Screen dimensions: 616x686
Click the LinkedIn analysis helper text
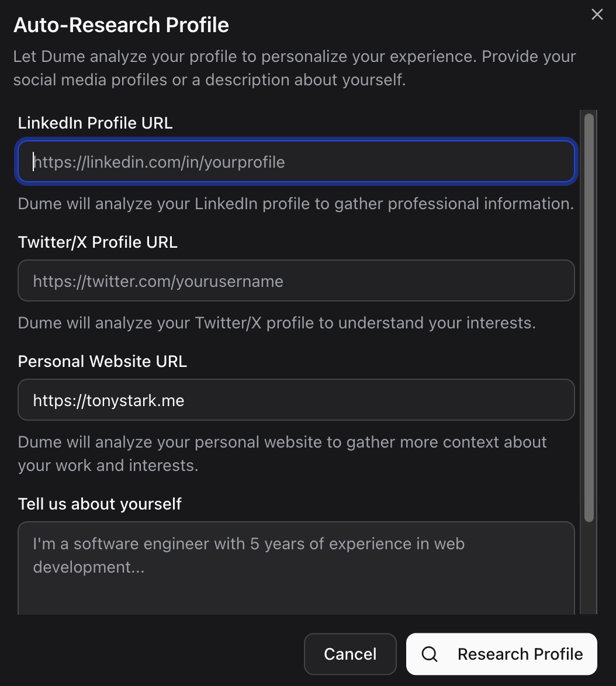coord(296,203)
